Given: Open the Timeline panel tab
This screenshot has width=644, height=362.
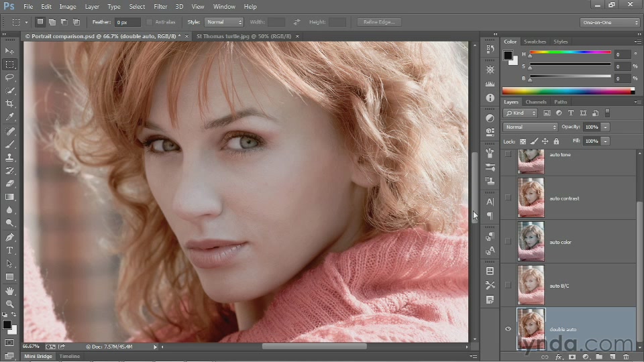Looking at the screenshot, I should 69,356.
